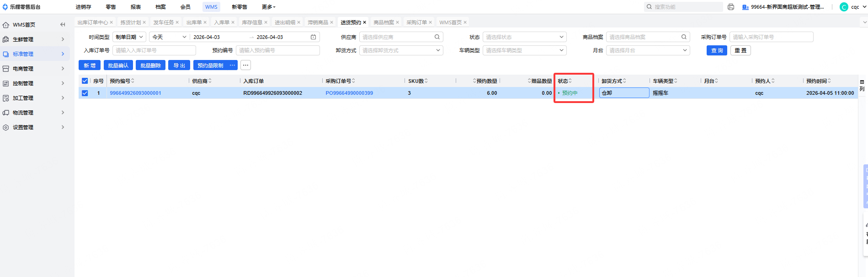Image resolution: width=868 pixels, height=277 pixels.
Task: Expand the 标准管理 sidebar menu
Action: coord(35,54)
